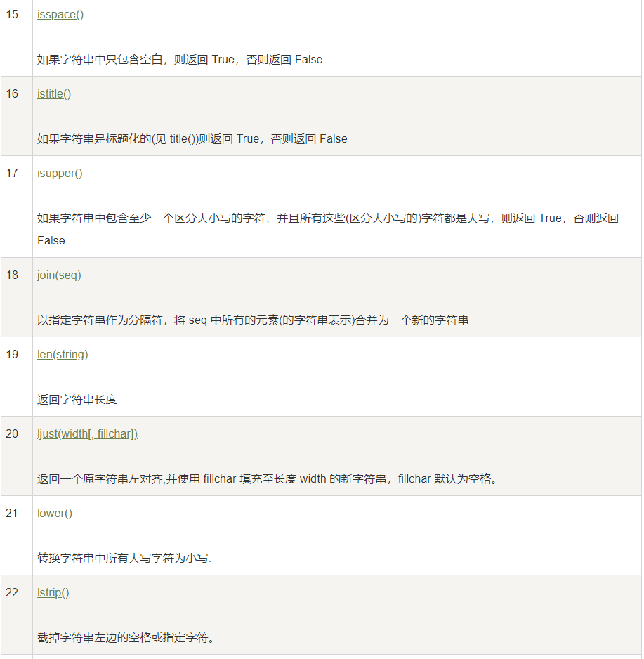Select row number 18 cell
This screenshot has height=659, width=644.
point(13,275)
